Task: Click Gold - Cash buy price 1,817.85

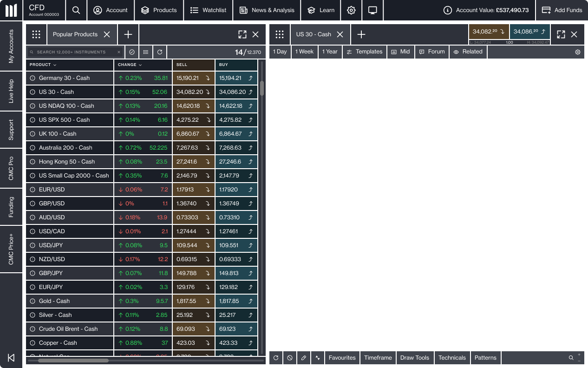Action: [236, 301]
